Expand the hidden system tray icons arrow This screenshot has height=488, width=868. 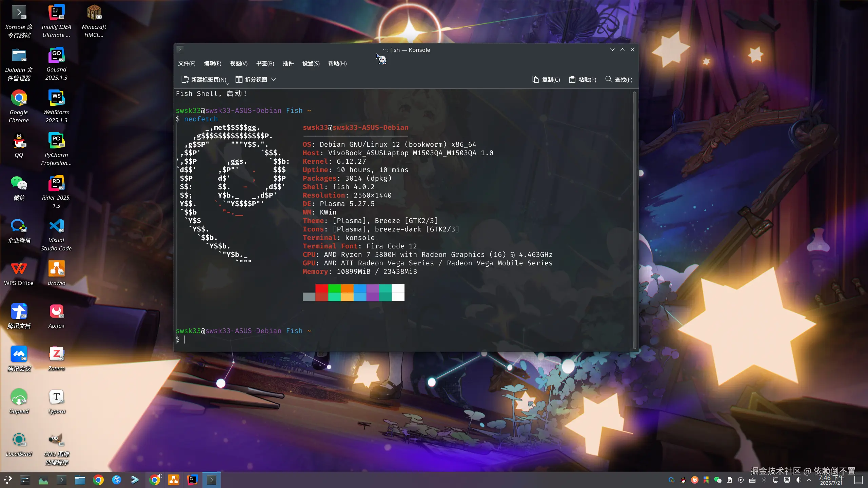(809, 480)
